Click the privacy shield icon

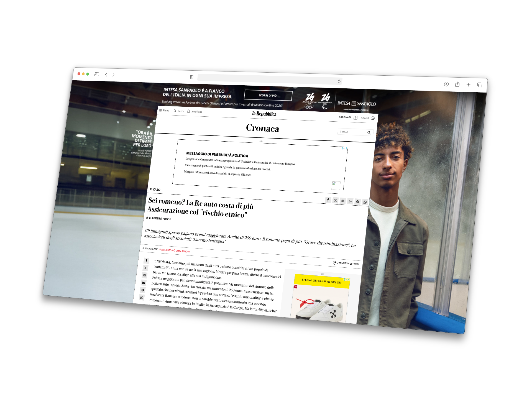(191, 77)
